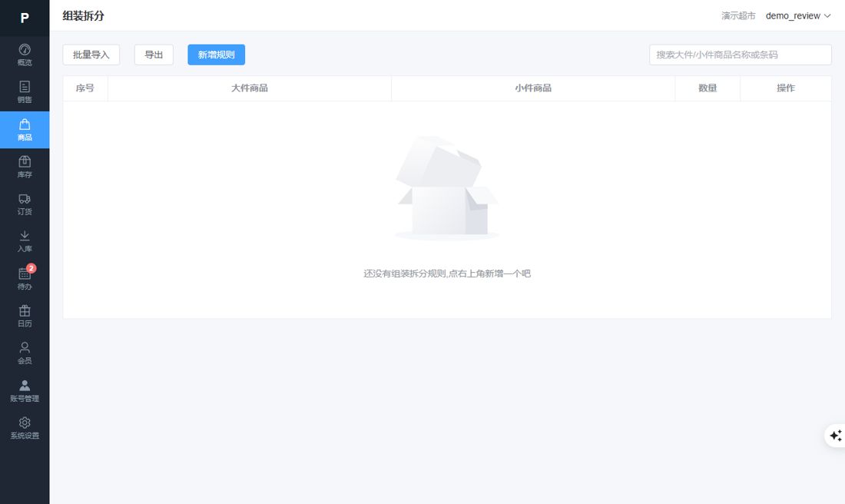Click the P logo at top left

click(25, 18)
